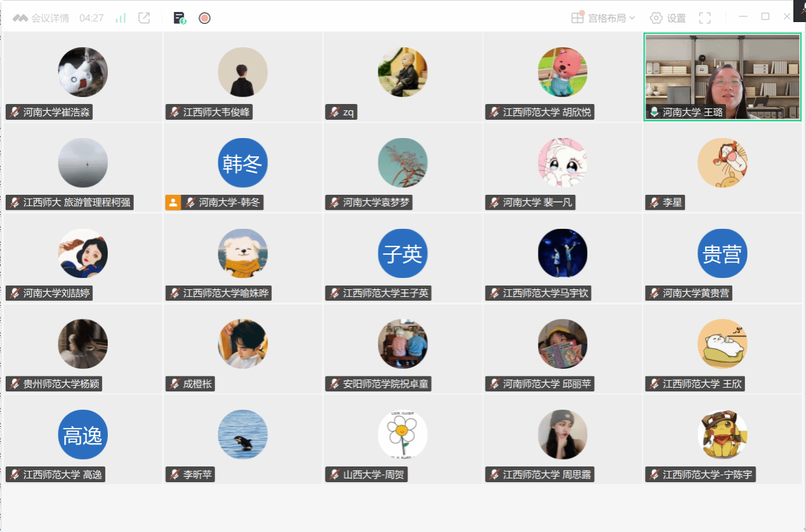Viewport: 806px width, 532px height.
Task: Enter fullscreen mode icon
Action: (705, 18)
